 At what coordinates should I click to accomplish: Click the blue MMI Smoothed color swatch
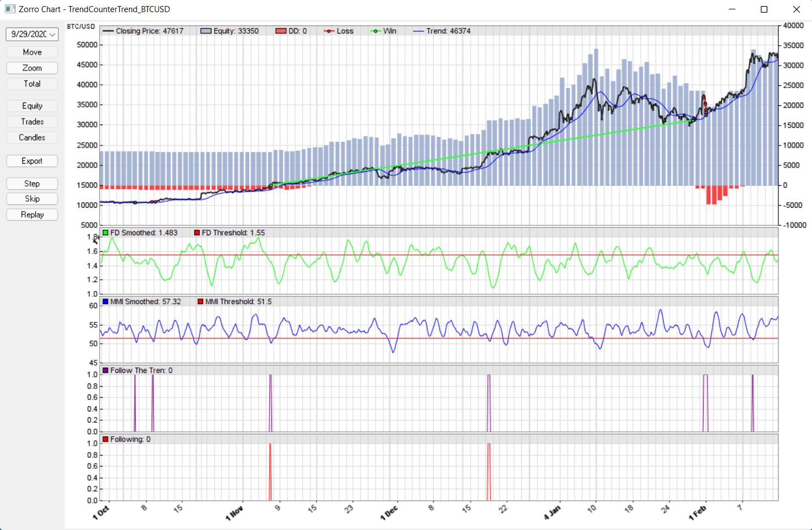point(105,302)
